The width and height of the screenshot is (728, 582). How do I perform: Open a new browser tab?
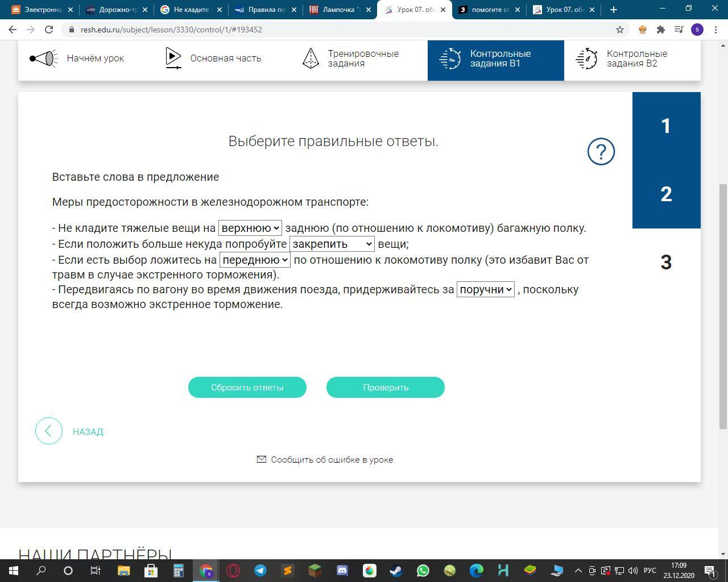pyautogui.click(x=613, y=10)
